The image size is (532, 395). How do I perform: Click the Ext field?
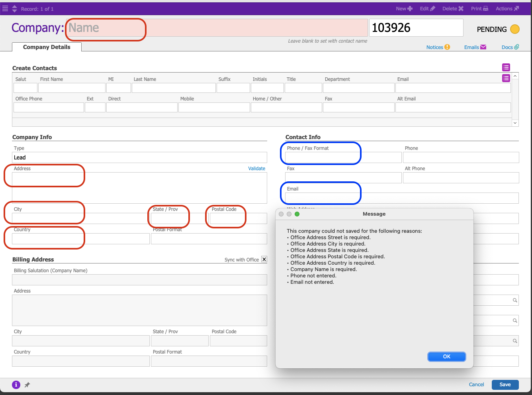point(95,107)
